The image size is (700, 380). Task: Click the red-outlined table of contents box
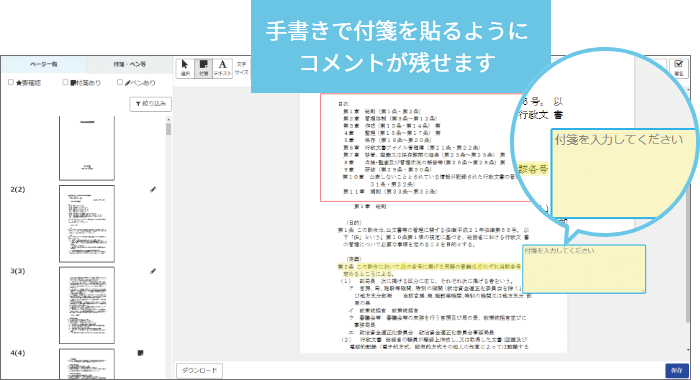pyautogui.click(x=424, y=148)
